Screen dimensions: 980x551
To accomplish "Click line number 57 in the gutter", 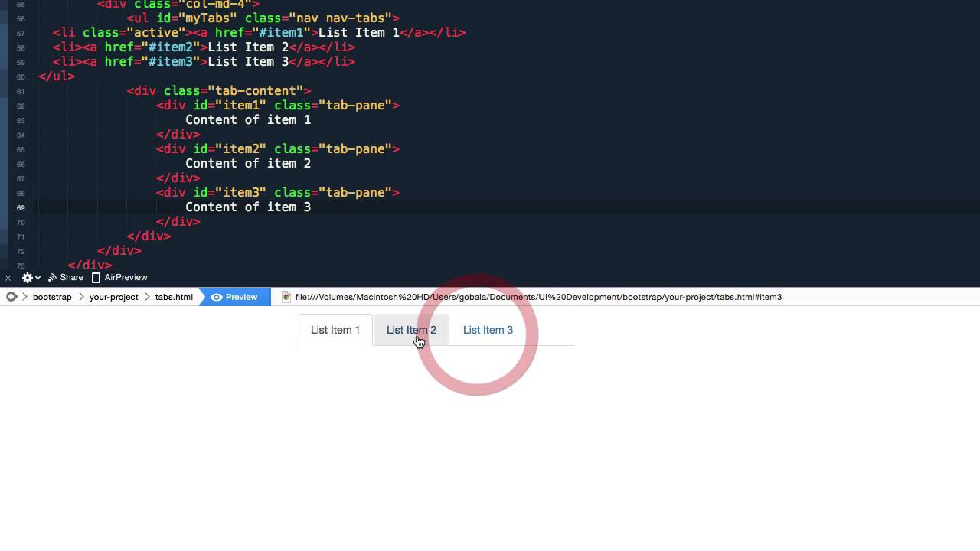I will click(x=20, y=33).
